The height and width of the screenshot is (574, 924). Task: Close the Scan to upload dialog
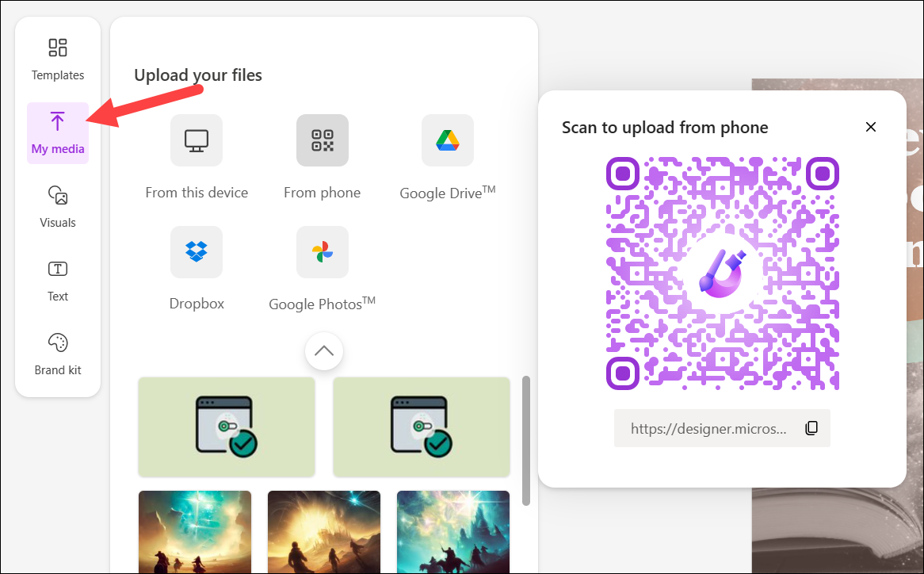870,127
